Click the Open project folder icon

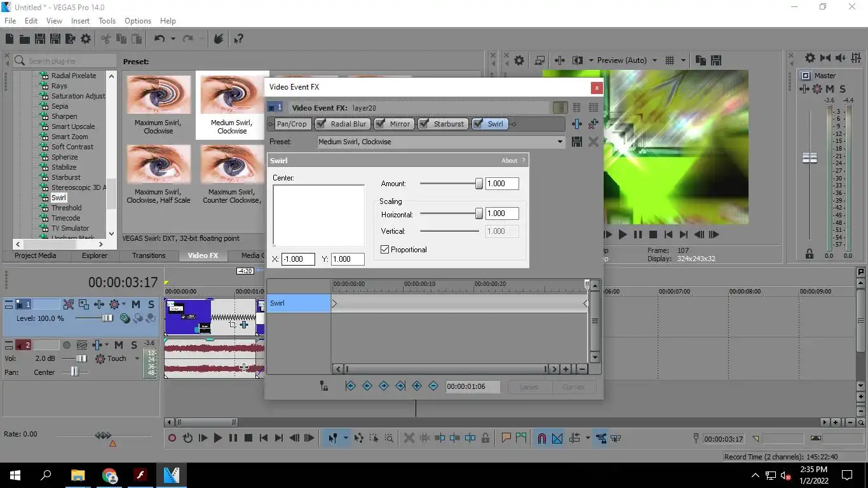pos(24,39)
